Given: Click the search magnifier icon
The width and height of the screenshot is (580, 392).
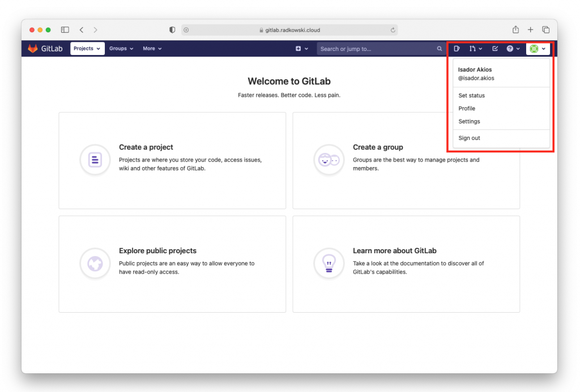Looking at the screenshot, I should (439, 49).
